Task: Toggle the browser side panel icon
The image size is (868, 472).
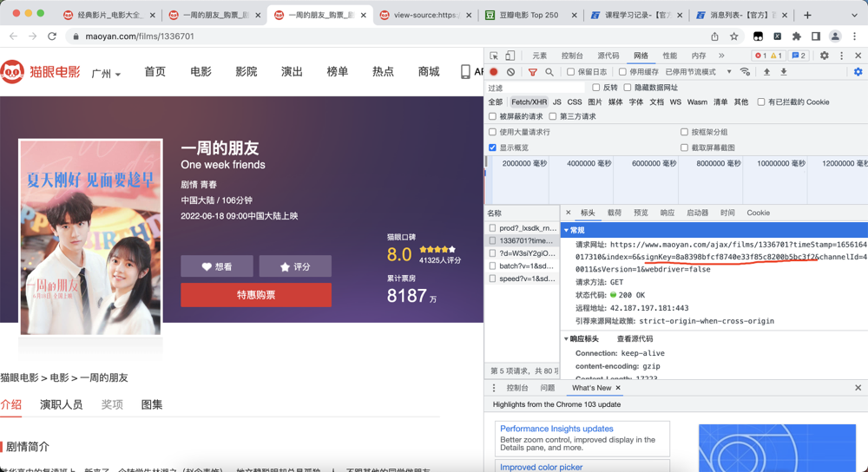Action: pos(816,36)
